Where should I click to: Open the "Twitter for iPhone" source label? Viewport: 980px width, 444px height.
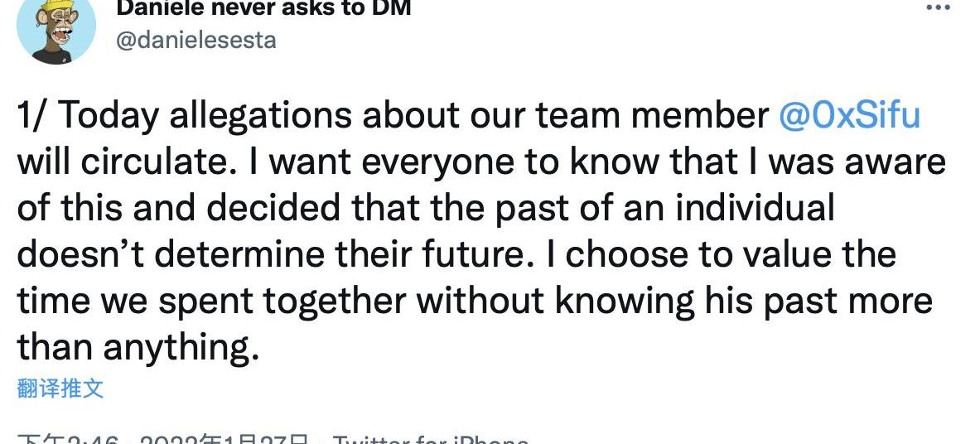430,438
